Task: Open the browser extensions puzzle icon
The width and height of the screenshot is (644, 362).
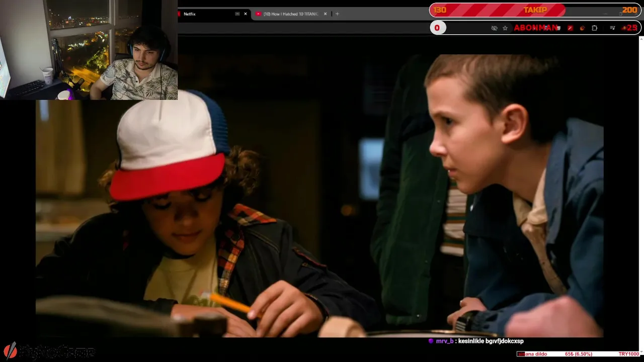Action: pos(595,28)
